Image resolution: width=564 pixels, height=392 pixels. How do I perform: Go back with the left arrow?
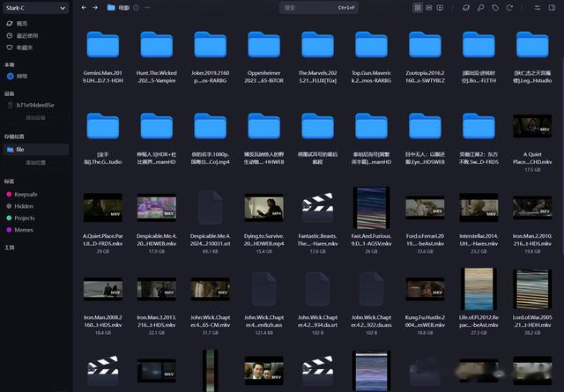[84, 8]
